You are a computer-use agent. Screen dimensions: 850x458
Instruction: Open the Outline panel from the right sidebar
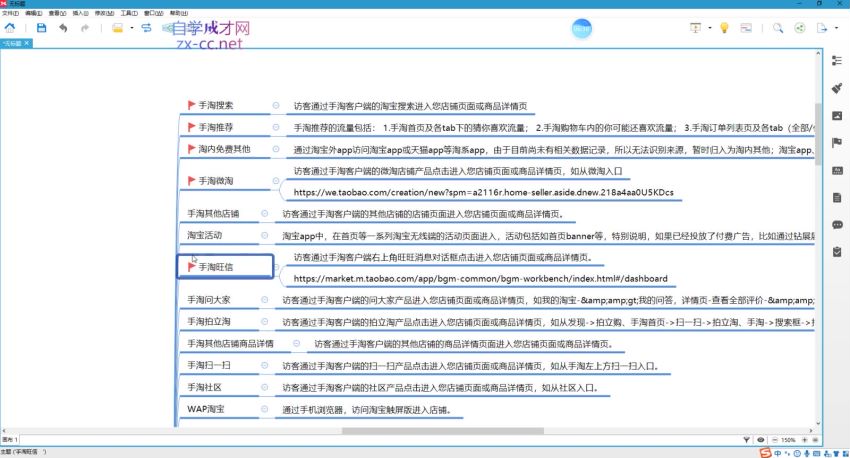pyautogui.click(x=837, y=61)
